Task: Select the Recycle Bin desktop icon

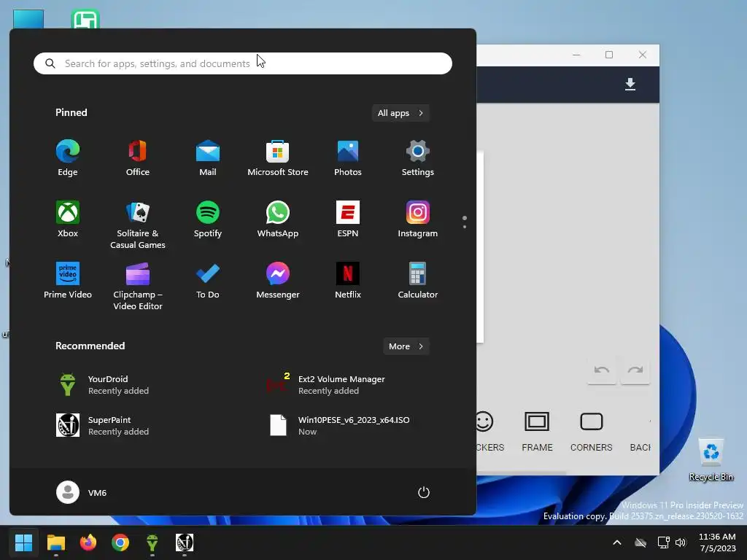Action: (711, 459)
